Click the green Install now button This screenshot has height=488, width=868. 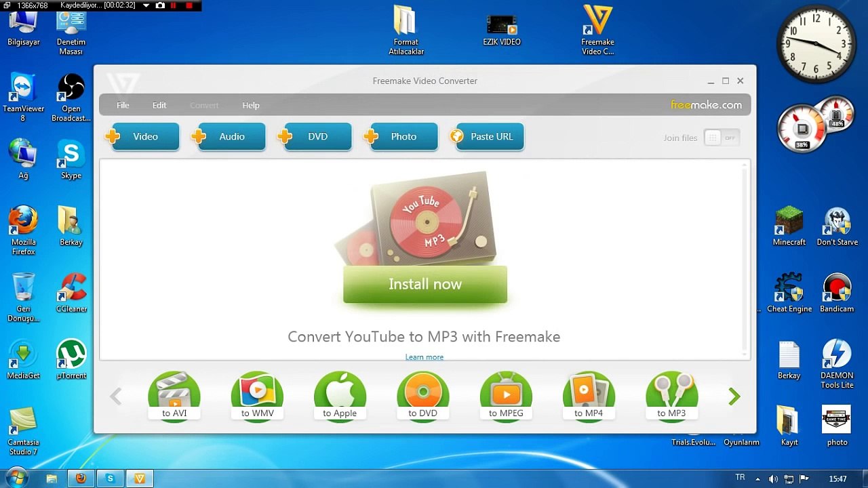425,284
